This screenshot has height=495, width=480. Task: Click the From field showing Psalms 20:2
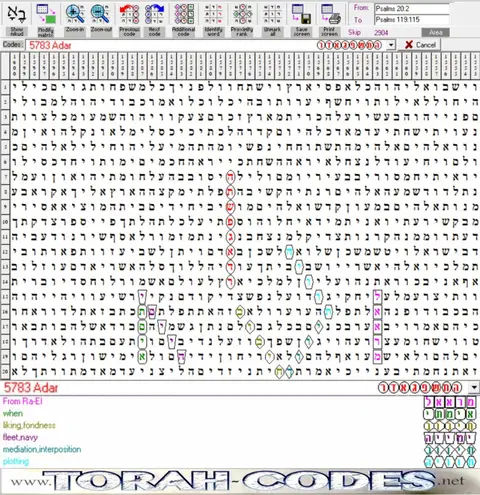(x=412, y=9)
